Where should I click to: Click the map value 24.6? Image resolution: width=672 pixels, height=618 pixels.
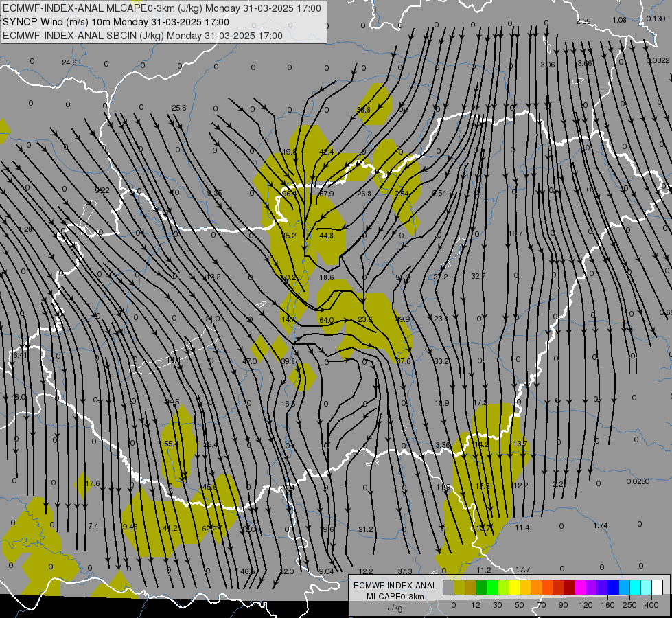coord(69,62)
